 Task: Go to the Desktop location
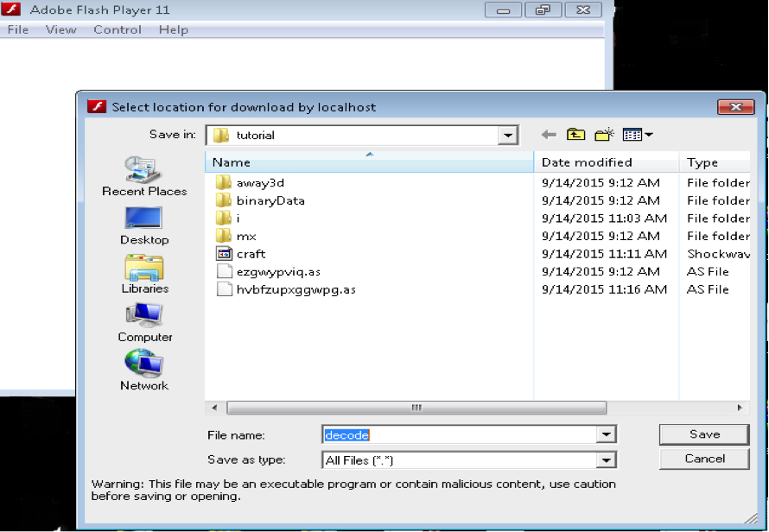tap(144, 225)
